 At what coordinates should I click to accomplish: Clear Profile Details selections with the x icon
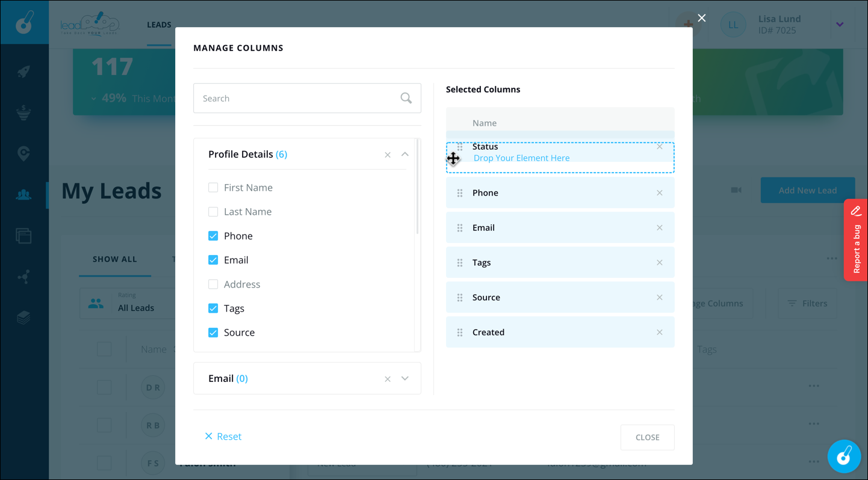[388, 155]
